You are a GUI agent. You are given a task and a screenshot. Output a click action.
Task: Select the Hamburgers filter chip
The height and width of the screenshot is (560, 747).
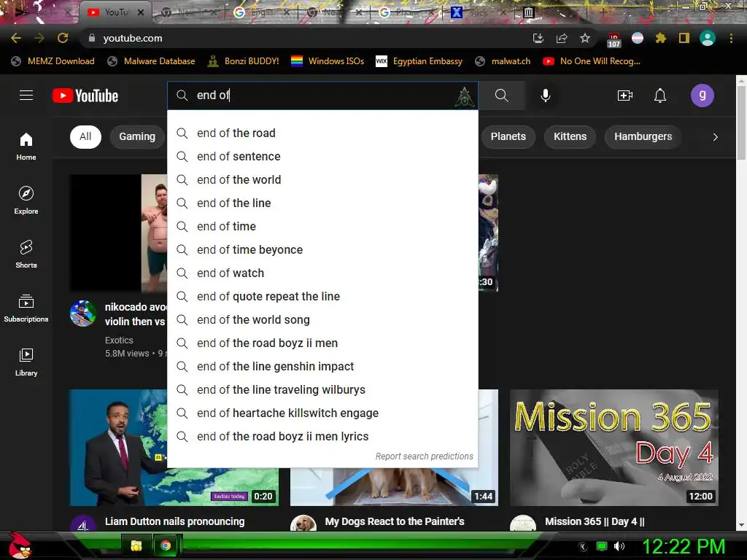643,136
